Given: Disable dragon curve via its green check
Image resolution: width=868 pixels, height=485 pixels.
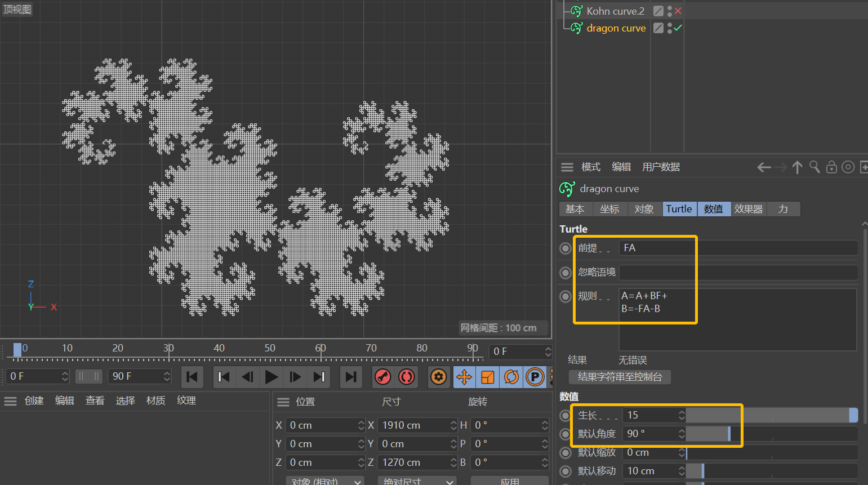Looking at the screenshot, I should pyautogui.click(x=678, y=28).
